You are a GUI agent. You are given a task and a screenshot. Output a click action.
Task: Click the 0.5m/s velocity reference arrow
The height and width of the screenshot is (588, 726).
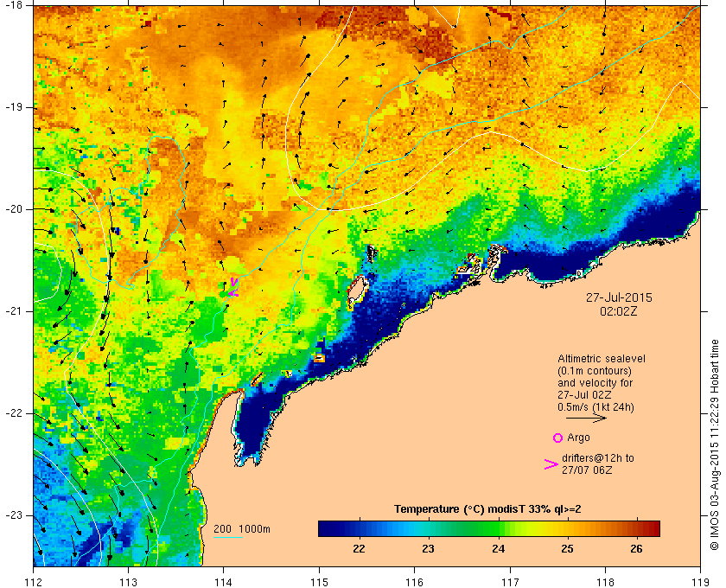tap(586, 418)
